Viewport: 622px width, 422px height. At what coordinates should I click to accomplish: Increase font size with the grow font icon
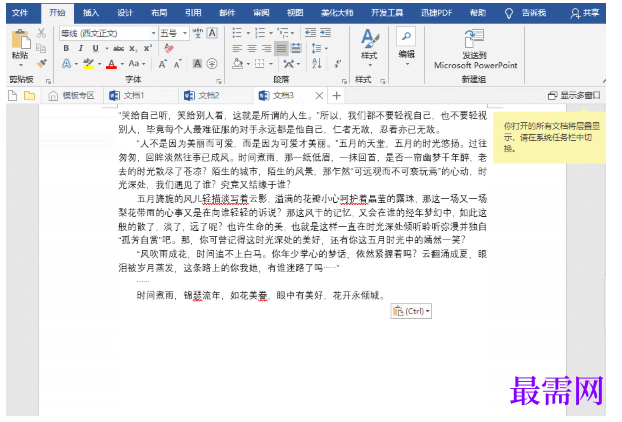coord(163,63)
